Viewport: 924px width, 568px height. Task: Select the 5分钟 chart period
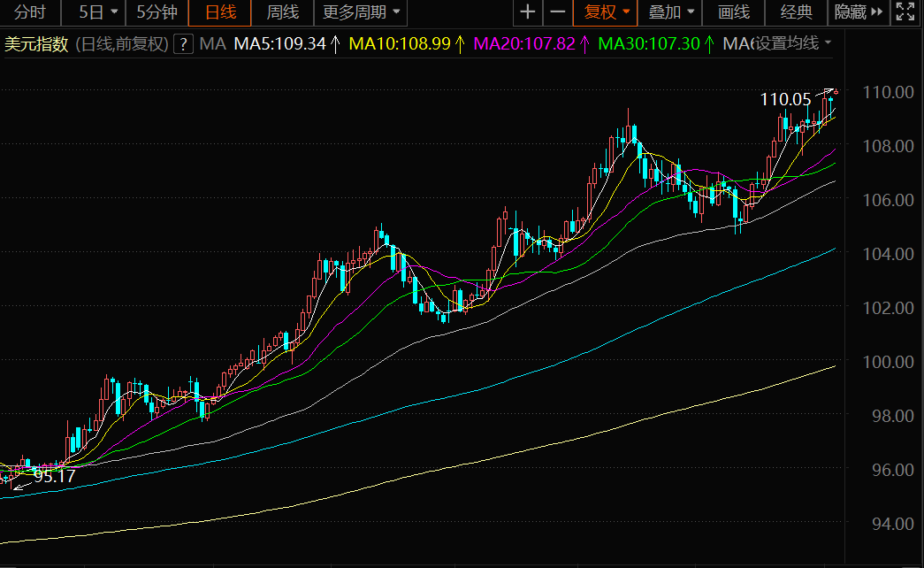tap(157, 12)
